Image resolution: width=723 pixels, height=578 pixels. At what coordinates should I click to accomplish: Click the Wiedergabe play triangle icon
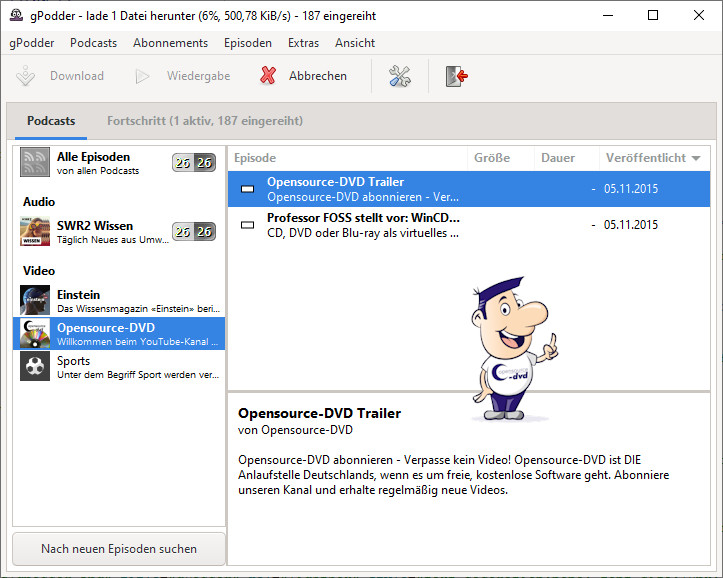click(x=142, y=76)
